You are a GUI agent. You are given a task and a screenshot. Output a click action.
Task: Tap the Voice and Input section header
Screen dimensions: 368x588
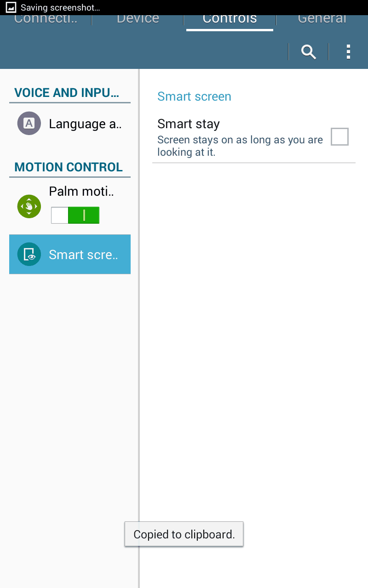point(67,93)
